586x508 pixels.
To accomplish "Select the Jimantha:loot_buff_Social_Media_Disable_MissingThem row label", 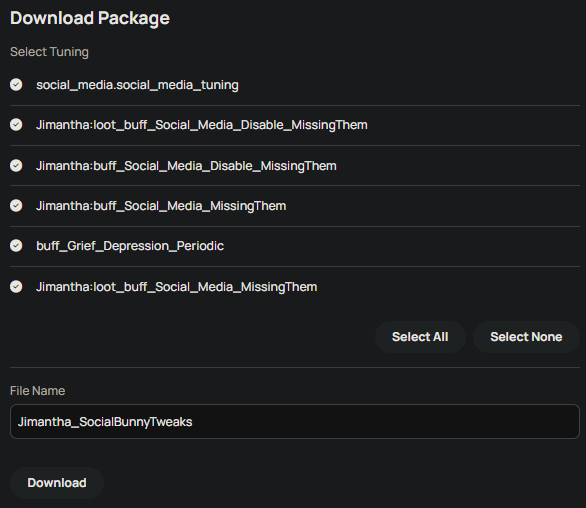I will [x=201, y=125].
